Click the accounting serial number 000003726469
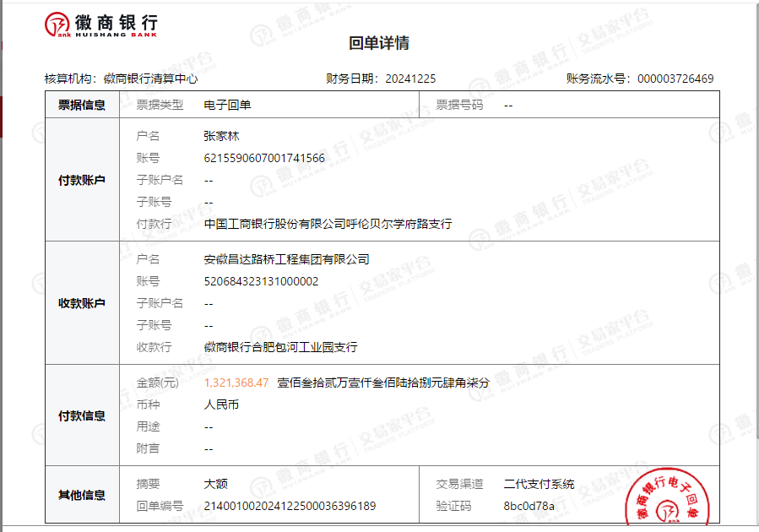The width and height of the screenshot is (759, 532). (x=675, y=79)
